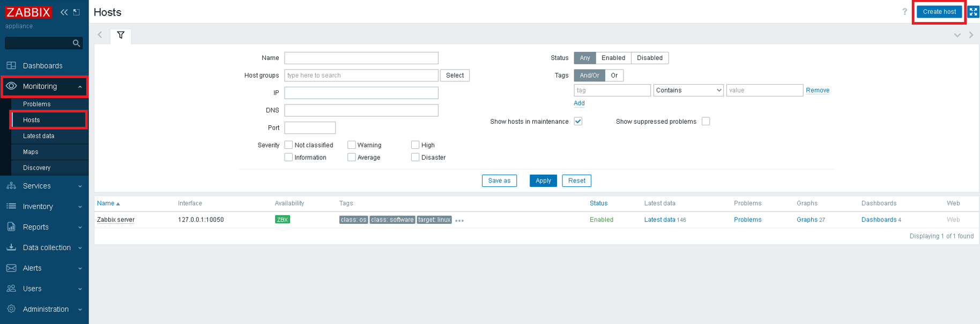Click the class: software tag
980x324 pixels.
pyautogui.click(x=392, y=220)
